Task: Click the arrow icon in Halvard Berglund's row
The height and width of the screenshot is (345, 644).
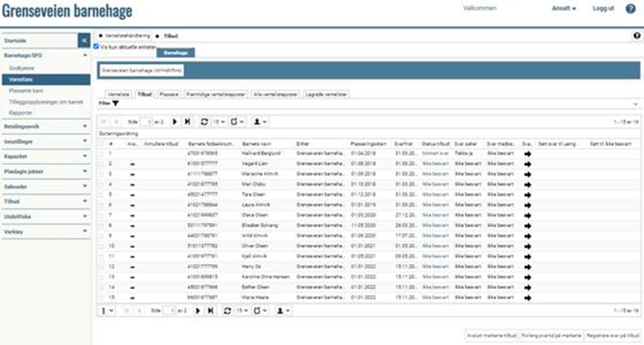Action: pyautogui.click(x=527, y=154)
